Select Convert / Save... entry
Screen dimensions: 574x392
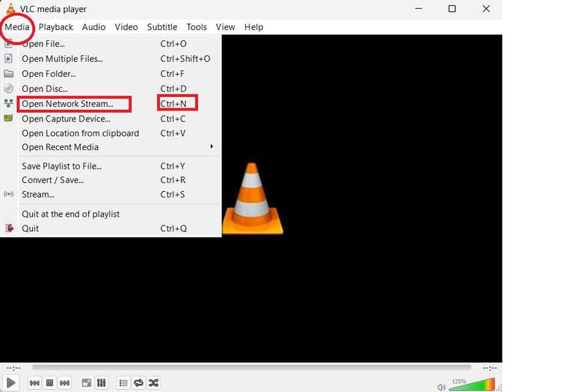111,180
